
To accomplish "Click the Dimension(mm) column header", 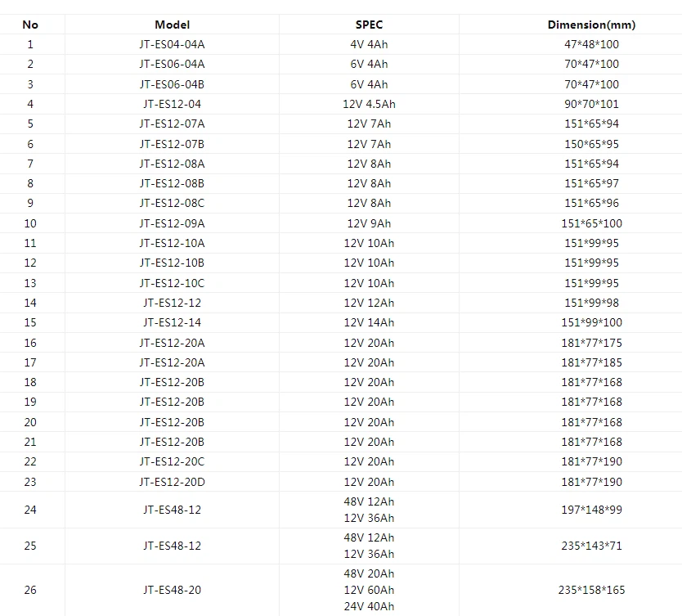I will 591,25.
